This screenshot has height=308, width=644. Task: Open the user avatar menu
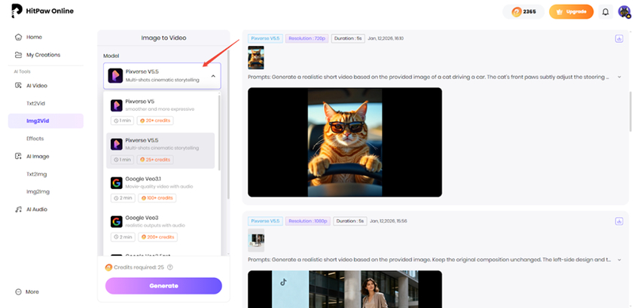[624, 12]
